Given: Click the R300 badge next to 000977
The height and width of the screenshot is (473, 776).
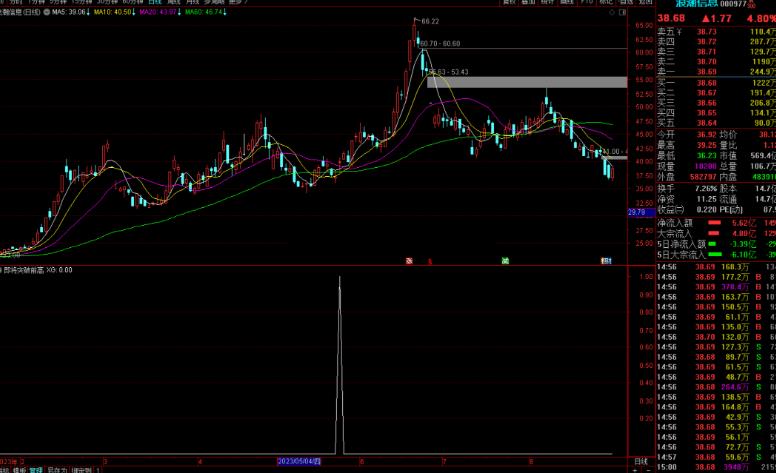Looking at the screenshot, I should (751, 4).
